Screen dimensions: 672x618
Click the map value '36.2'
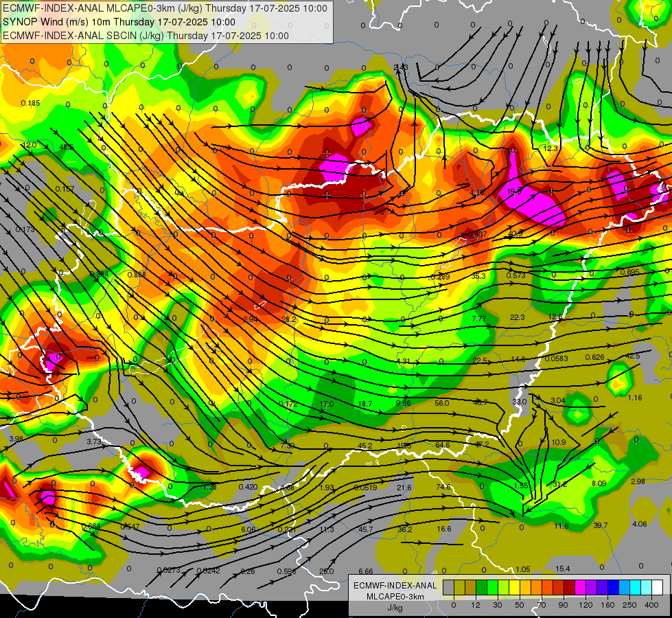405,529
